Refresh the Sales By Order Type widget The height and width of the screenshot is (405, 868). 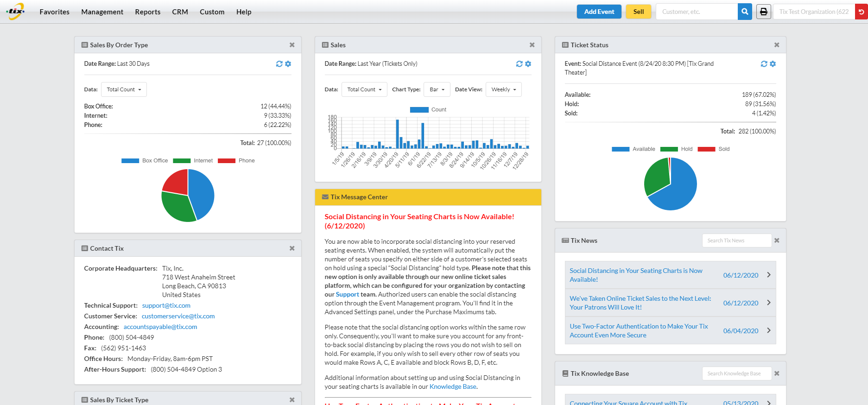pyautogui.click(x=279, y=64)
